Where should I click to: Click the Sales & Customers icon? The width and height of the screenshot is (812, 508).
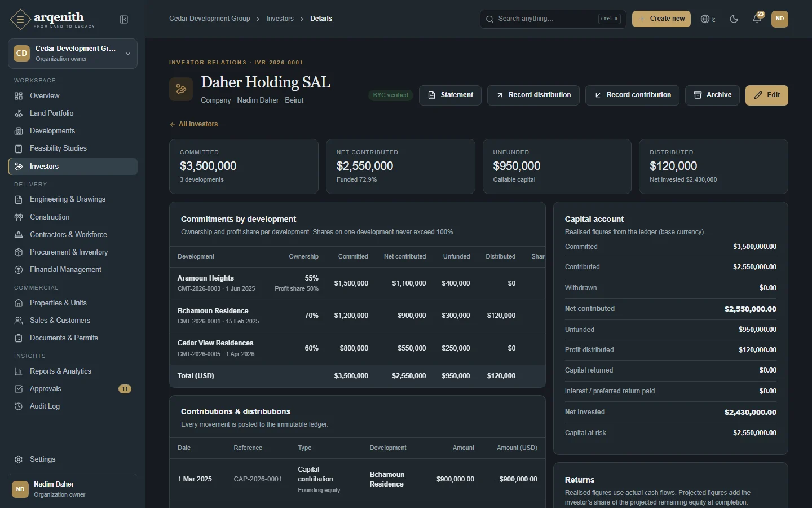point(19,321)
